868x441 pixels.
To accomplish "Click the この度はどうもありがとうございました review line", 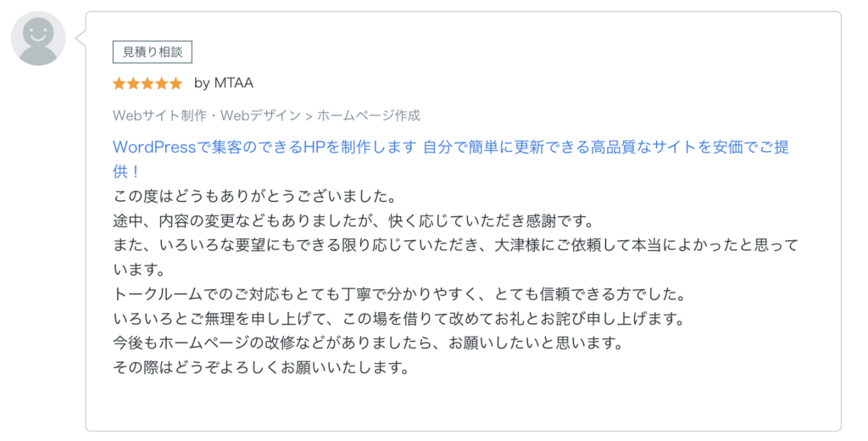I will click(255, 197).
